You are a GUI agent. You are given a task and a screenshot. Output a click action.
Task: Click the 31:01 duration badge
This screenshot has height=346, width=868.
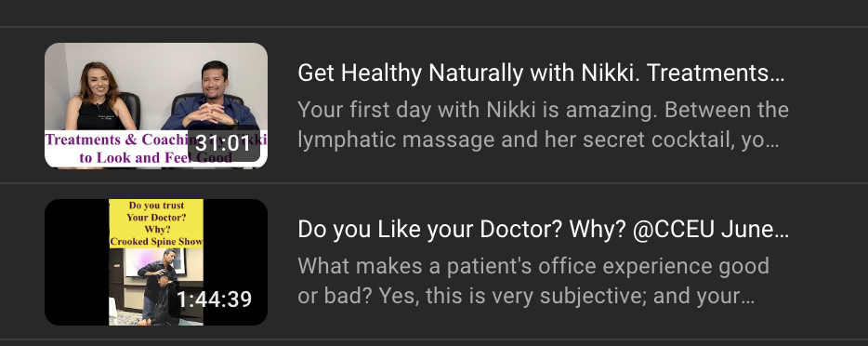(x=224, y=144)
